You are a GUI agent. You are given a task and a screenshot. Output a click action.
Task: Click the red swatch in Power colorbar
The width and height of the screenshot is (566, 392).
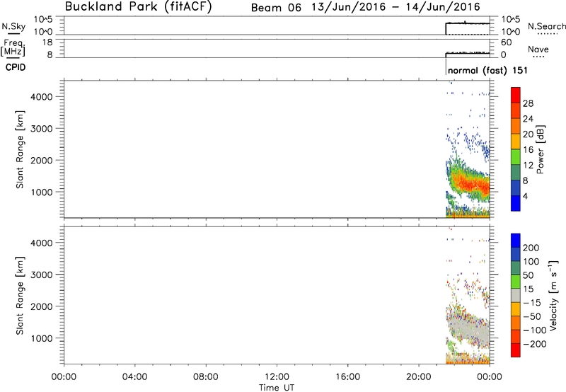[x=516, y=96]
